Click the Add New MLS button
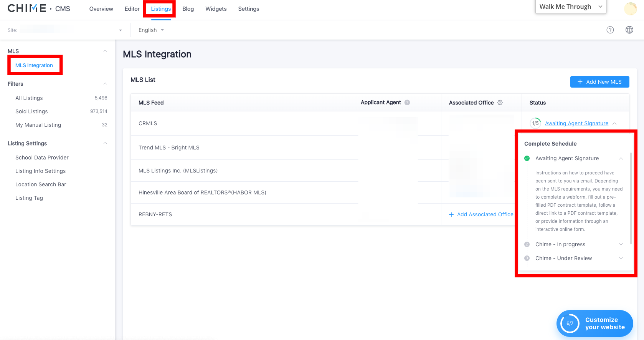This screenshot has height=340, width=644. tap(599, 82)
